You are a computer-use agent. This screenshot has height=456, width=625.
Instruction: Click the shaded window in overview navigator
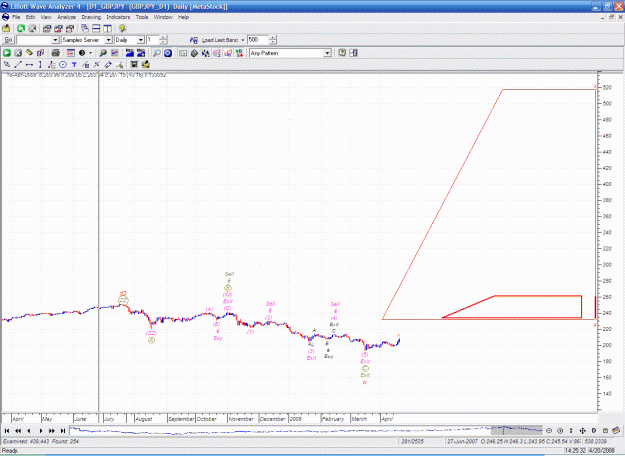pos(517,430)
